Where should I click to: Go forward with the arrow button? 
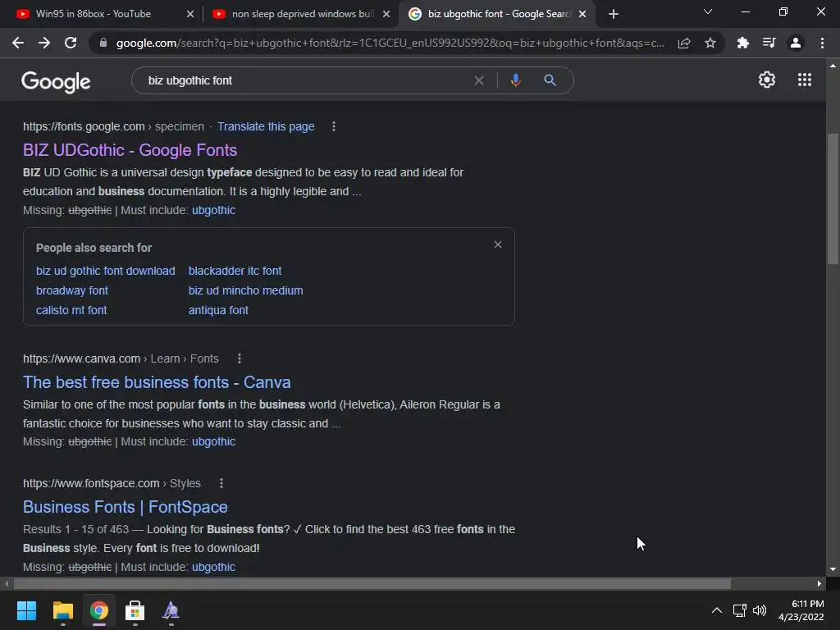click(44, 43)
